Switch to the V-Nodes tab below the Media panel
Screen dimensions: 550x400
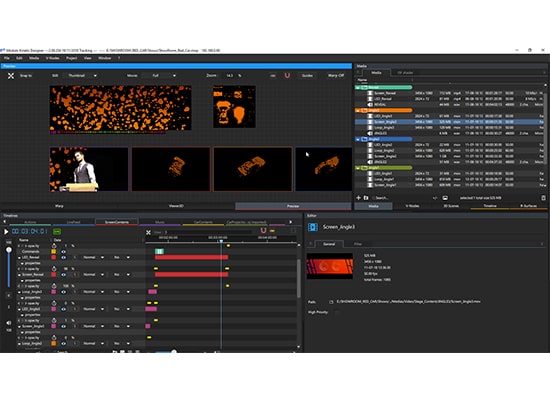point(412,206)
